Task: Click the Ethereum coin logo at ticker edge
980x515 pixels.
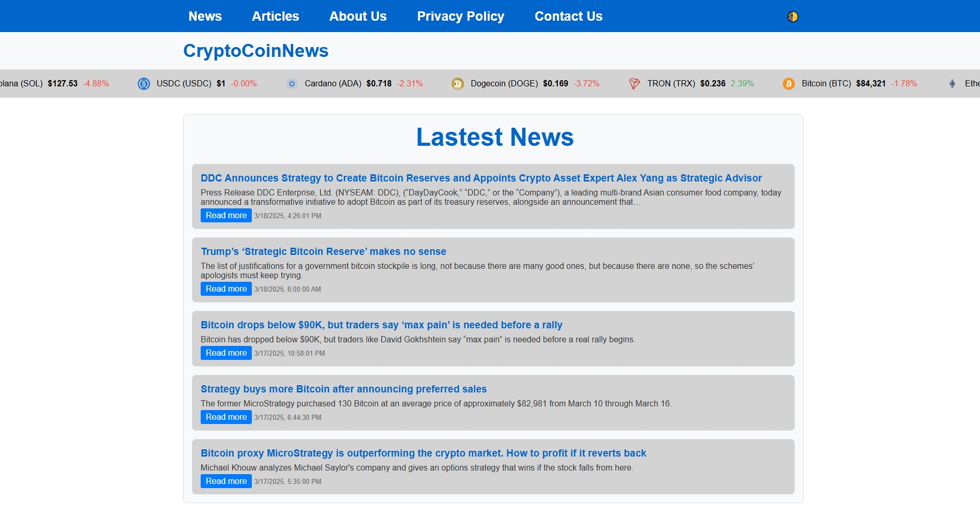Action: (x=952, y=84)
